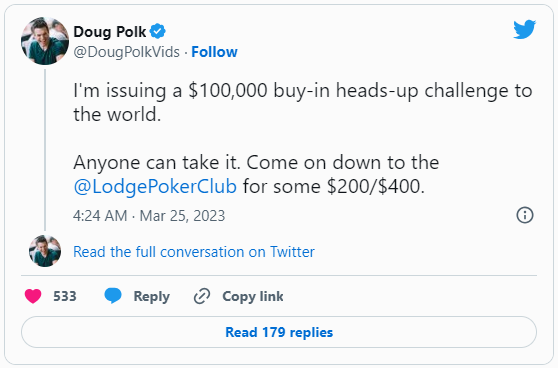Click the Copy link text
558x368 pixels.
coord(253,296)
